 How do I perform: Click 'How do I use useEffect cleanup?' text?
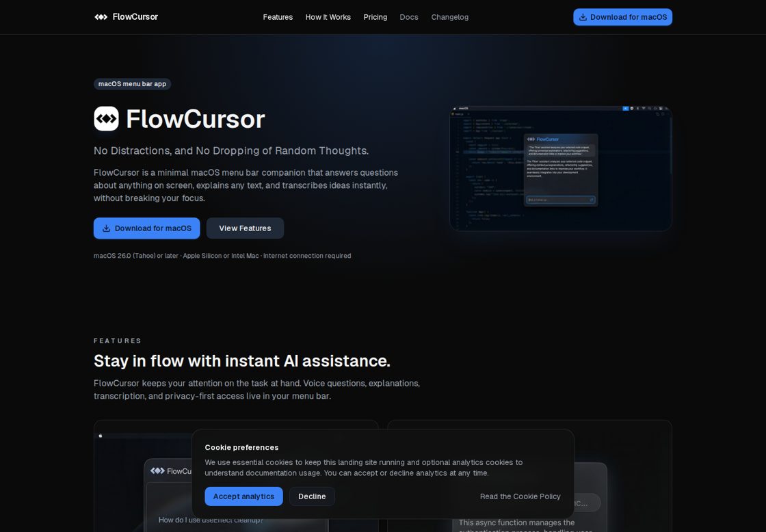211,520
